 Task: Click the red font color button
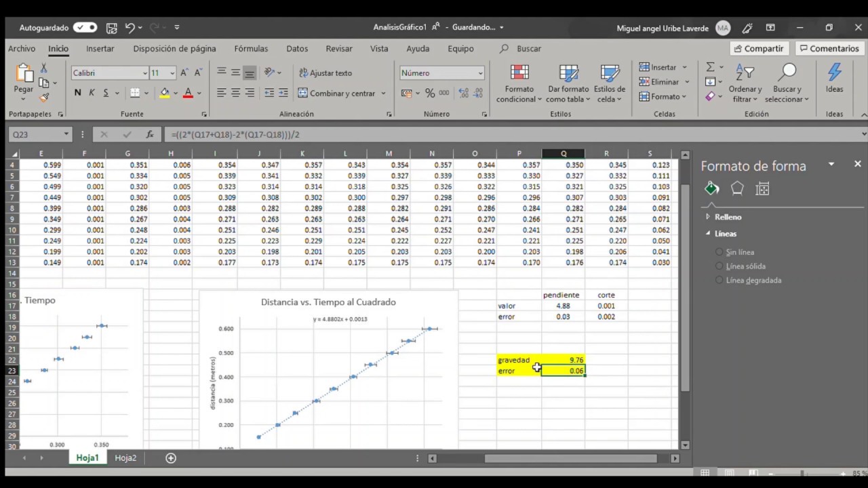tap(188, 93)
